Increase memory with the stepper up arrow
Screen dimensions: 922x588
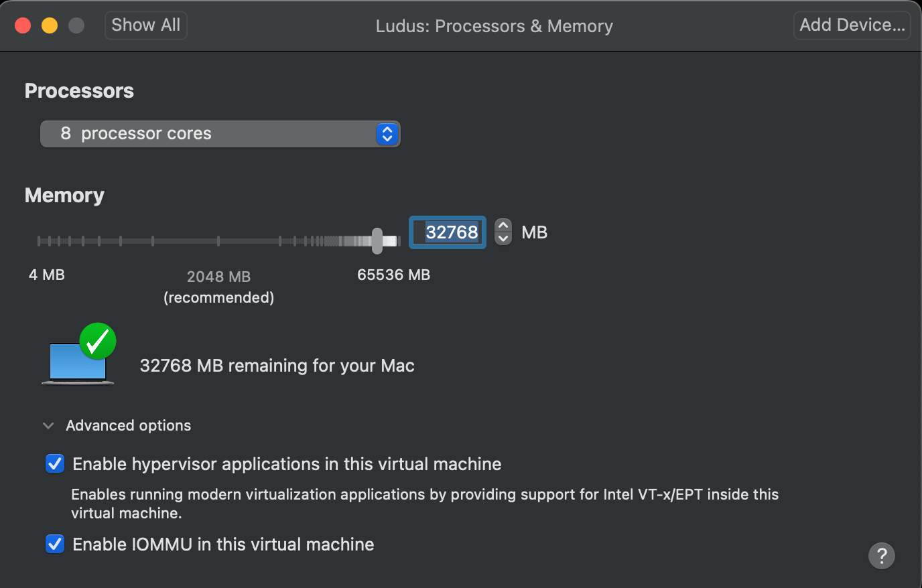pyautogui.click(x=503, y=226)
